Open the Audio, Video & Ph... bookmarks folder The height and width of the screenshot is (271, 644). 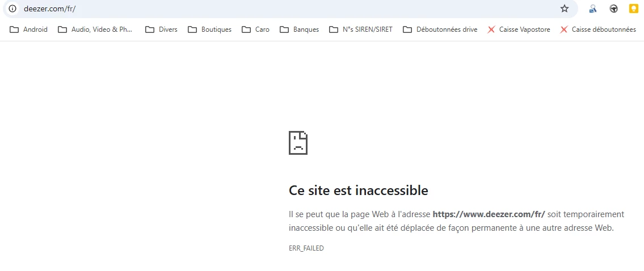[x=95, y=29]
